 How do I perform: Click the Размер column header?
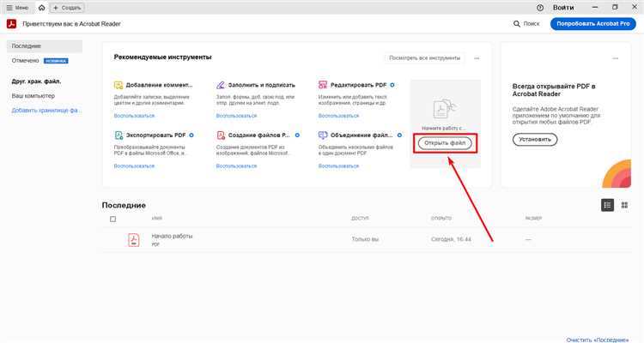click(x=533, y=219)
